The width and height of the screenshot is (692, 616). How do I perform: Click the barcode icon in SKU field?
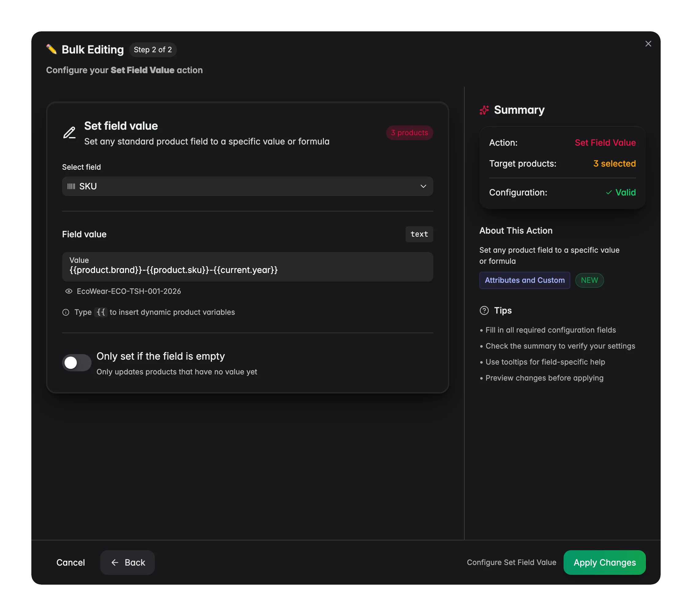pyautogui.click(x=71, y=186)
